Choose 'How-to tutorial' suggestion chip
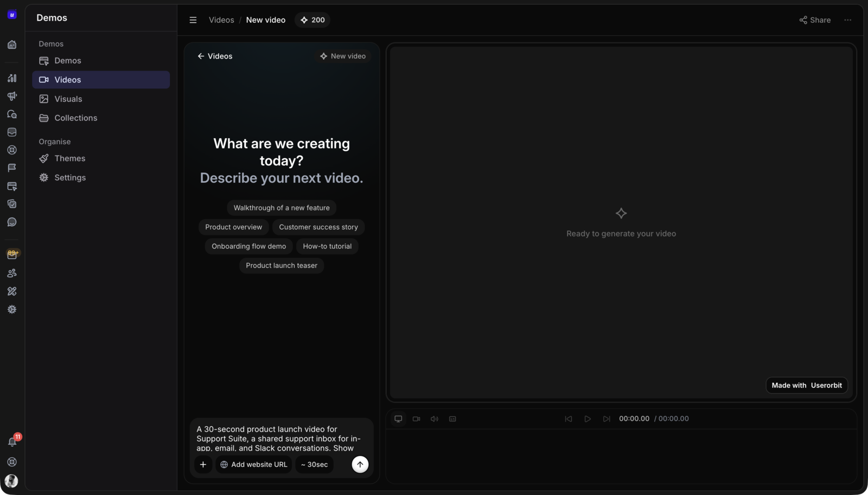This screenshot has height=495, width=868. (327, 246)
